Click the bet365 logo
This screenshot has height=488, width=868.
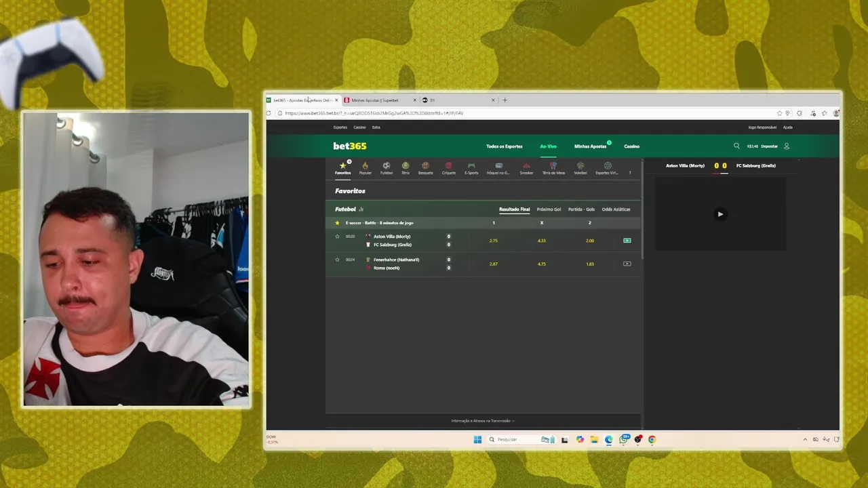pyautogui.click(x=350, y=146)
